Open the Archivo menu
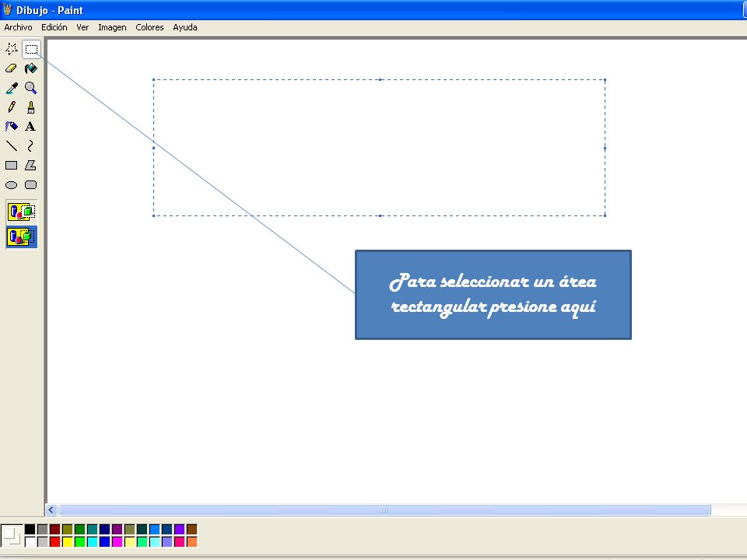The width and height of the screenshot is (747, 560). 18,27
